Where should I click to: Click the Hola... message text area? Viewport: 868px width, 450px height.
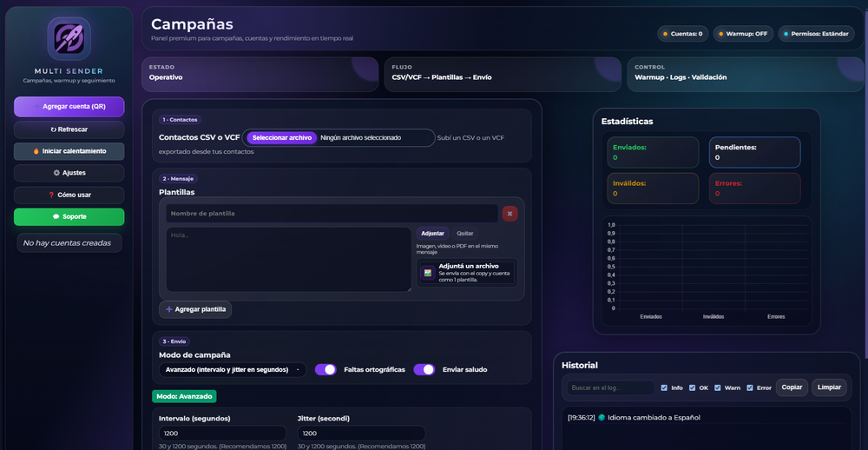pos(288,260)
